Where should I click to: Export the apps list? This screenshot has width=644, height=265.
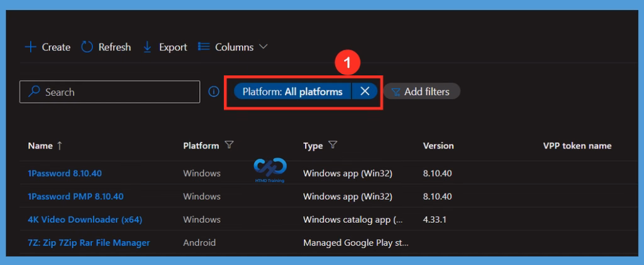tap(165, 47)
